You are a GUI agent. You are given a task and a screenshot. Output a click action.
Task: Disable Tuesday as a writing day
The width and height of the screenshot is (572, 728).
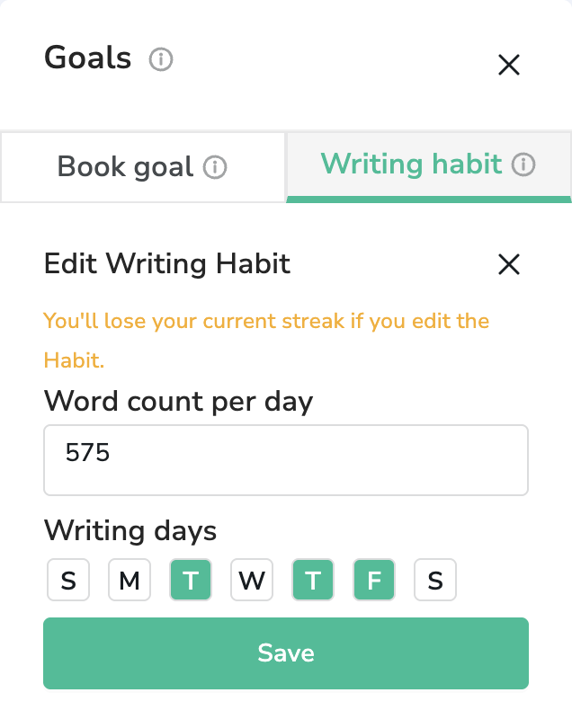click(191, 581)
